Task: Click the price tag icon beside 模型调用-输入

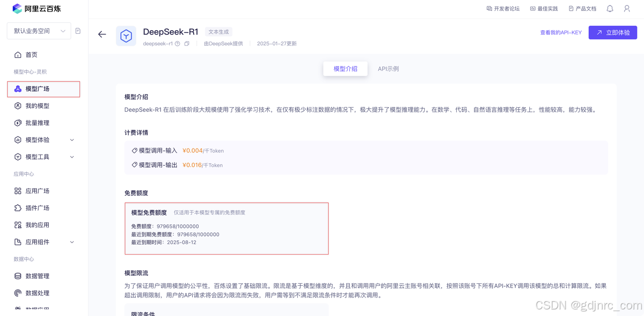Action: click(x=134, y=150)
